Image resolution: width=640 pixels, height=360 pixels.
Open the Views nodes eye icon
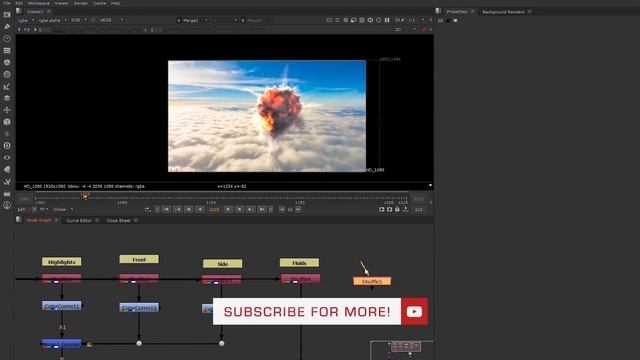[x=7, y=158]
